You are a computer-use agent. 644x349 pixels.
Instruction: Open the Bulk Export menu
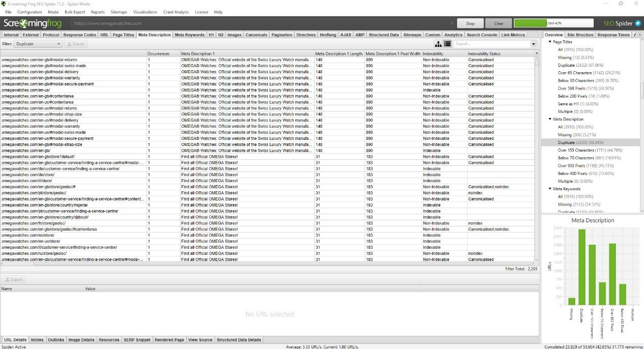(74, 12)
